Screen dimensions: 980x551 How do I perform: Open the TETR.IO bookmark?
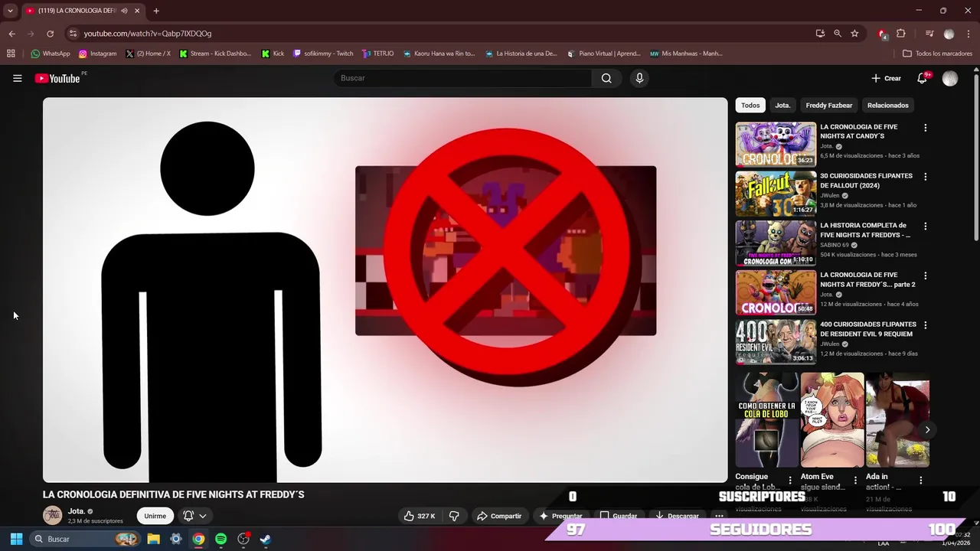tap(378, 54)
